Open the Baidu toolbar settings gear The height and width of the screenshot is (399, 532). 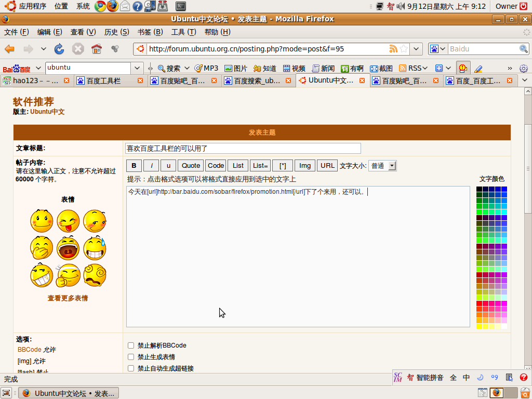[524, 69]
